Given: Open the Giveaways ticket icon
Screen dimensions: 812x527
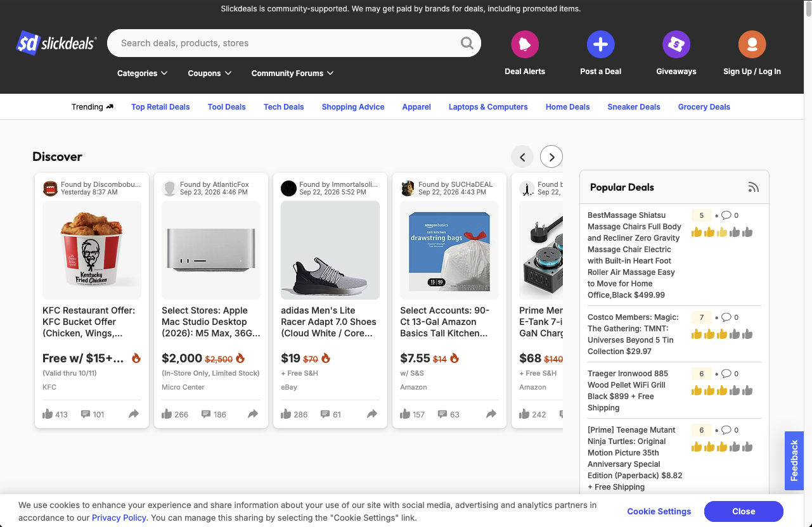Looking at the screenshot, I should tap(676, 44).
